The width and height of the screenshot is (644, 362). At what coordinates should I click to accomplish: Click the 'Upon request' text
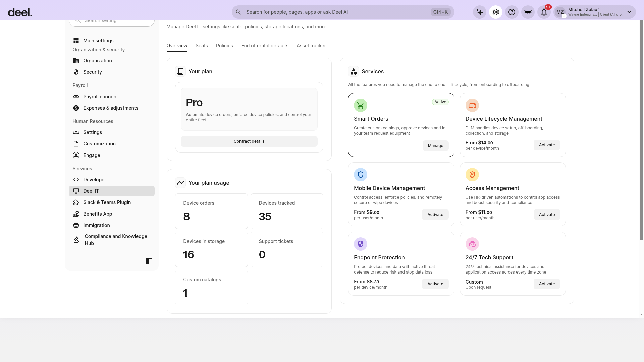tap(478, 287)
